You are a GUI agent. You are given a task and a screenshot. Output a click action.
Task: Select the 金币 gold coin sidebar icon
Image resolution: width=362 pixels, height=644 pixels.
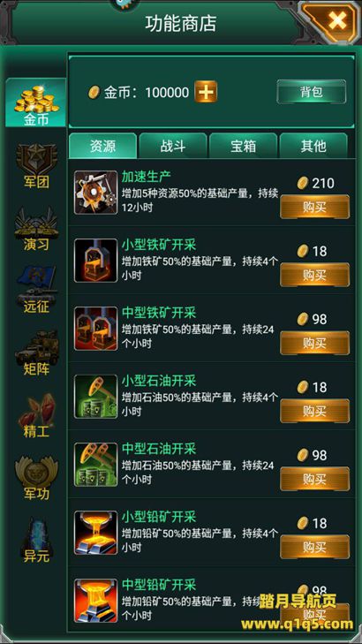pos(35,102)
